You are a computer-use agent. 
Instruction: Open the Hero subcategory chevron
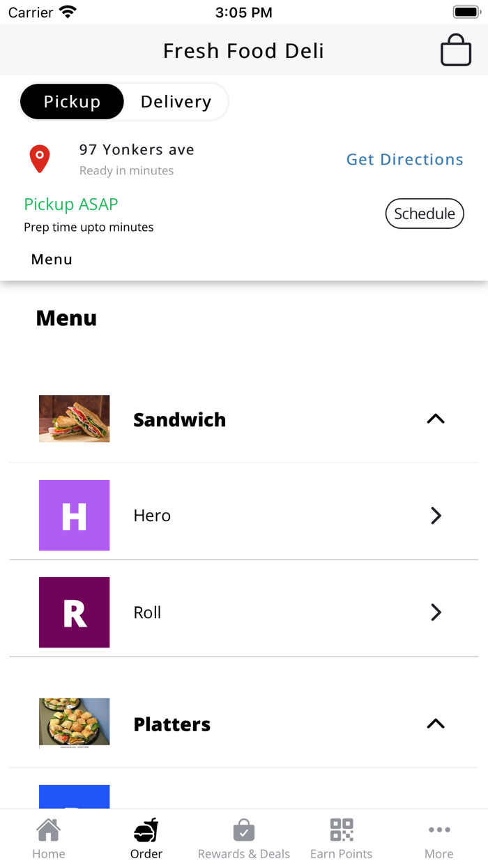tap(436, 515)
